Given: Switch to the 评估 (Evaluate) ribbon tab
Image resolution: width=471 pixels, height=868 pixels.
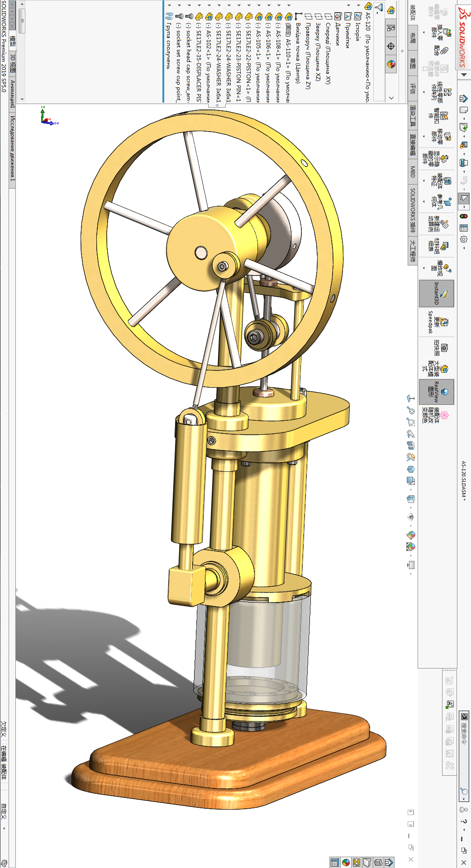Looking at the screenshot, I should tap(413, 88).
